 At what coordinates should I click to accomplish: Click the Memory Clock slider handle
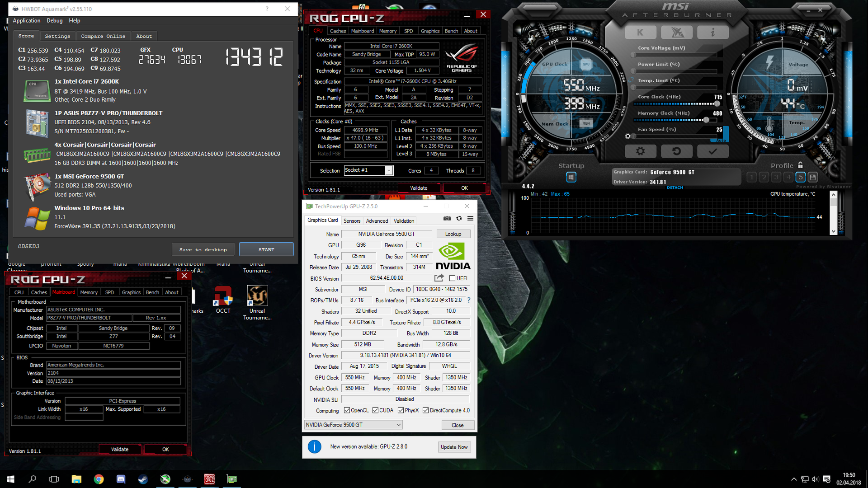coord(706,120)
